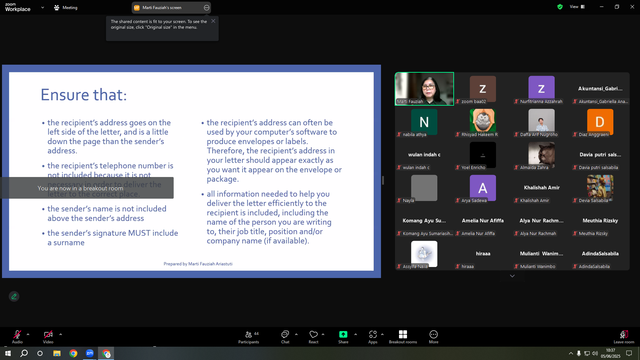Select Nurfitrianna Azzahrah's purple Z tile
The width and height of the screenshot is (640, 360).
click(541, 89)
